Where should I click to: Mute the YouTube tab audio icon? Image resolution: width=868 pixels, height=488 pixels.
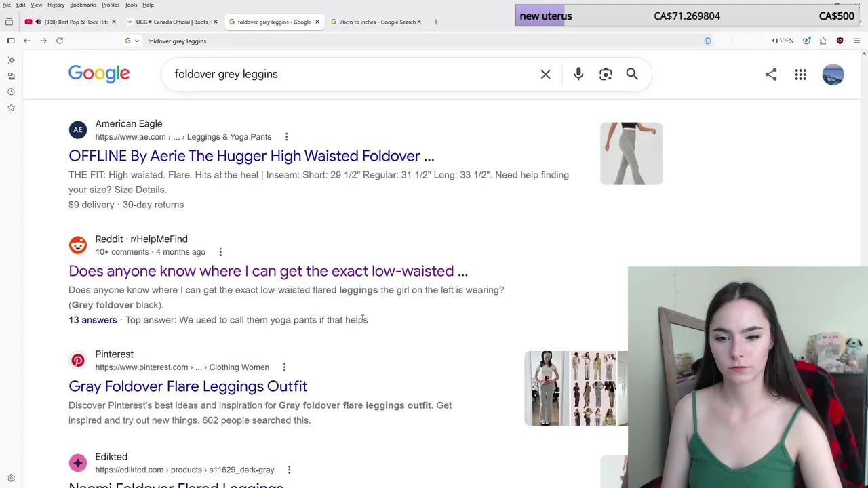(38, 22)
